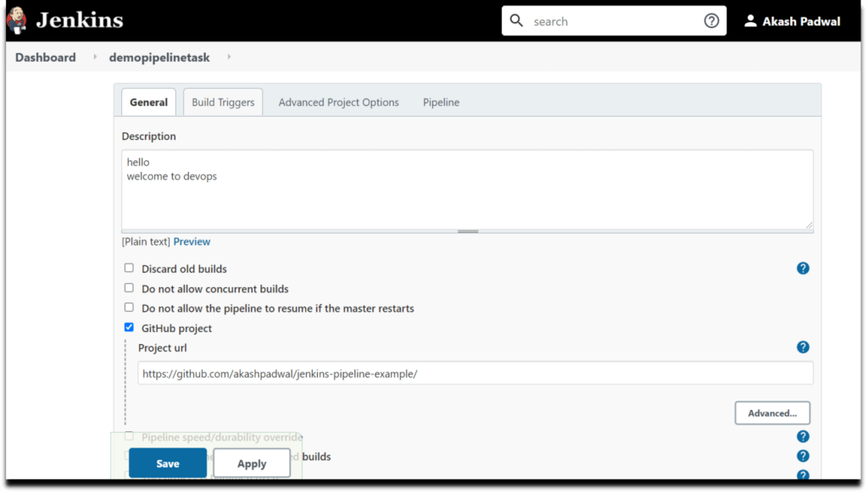868x493 pixels.
Task: Open help icon on the builds row
Action: click(x=804, y=457)
